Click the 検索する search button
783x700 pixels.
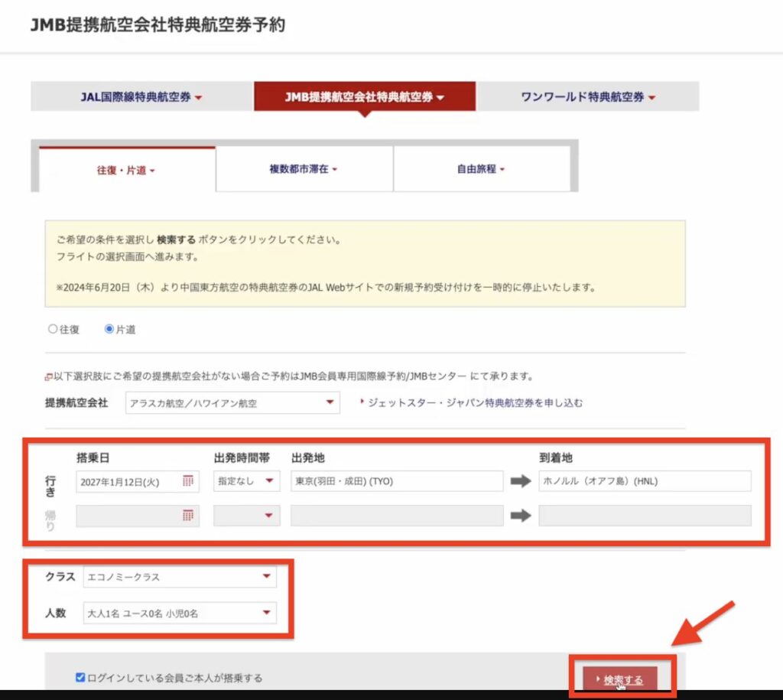pos(620,679)
